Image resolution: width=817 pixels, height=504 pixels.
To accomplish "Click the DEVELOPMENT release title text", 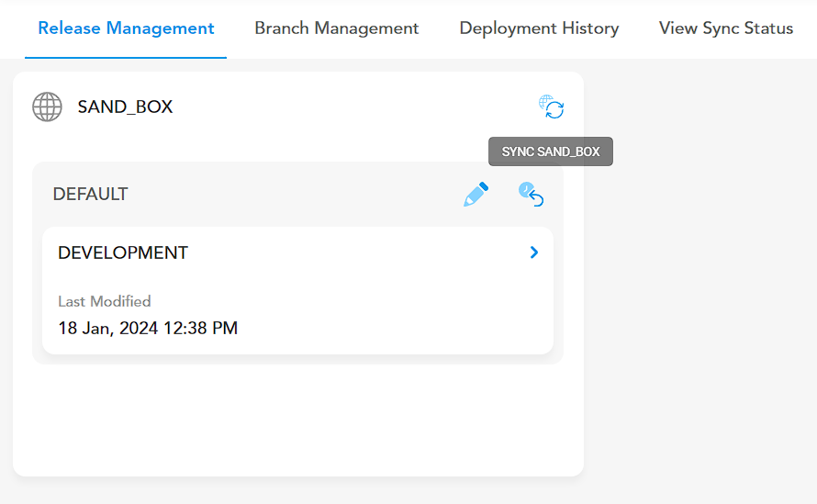I will point(123,252).
